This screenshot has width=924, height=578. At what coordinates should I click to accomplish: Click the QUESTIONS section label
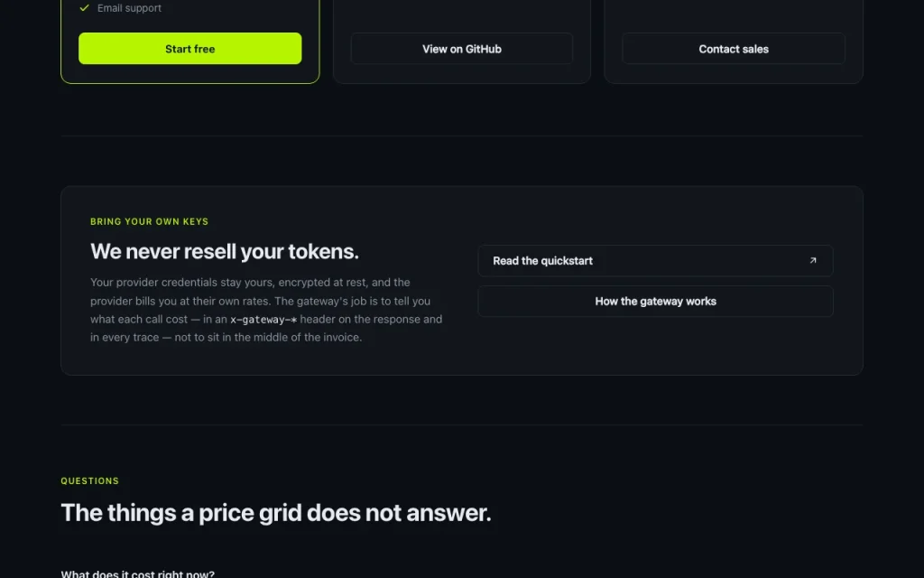(89, 481)
